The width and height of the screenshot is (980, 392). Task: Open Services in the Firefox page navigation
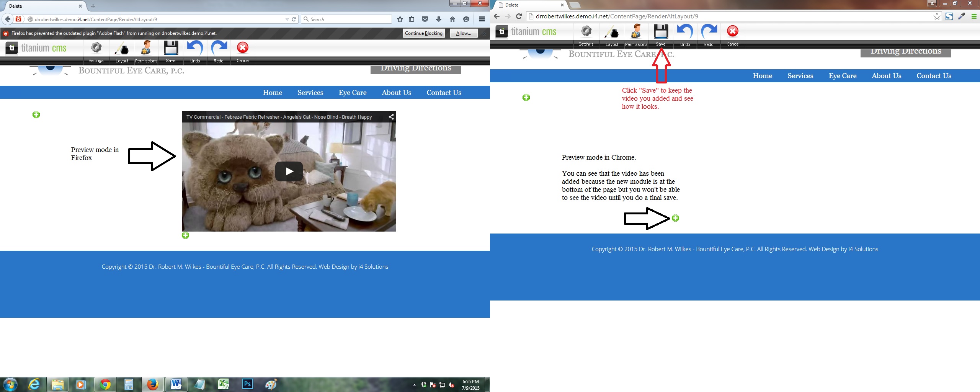tap(310, 93)
